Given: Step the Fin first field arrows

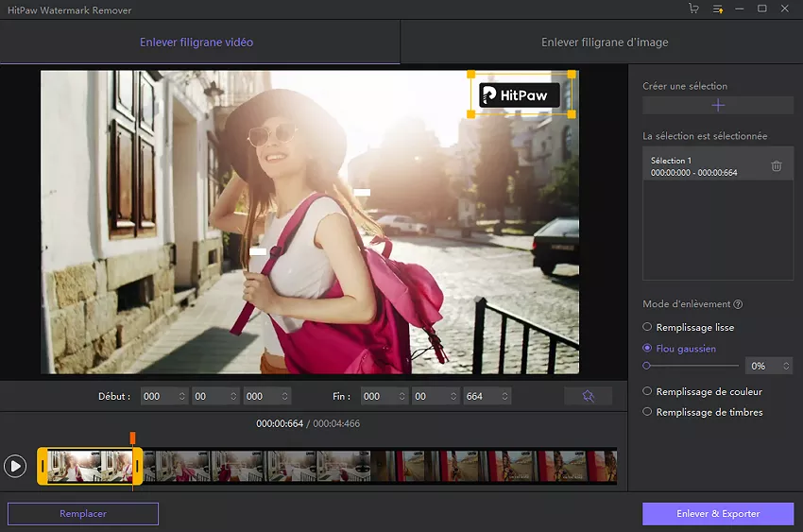Looking at the screenshot, I should click(x=402, y=396).
